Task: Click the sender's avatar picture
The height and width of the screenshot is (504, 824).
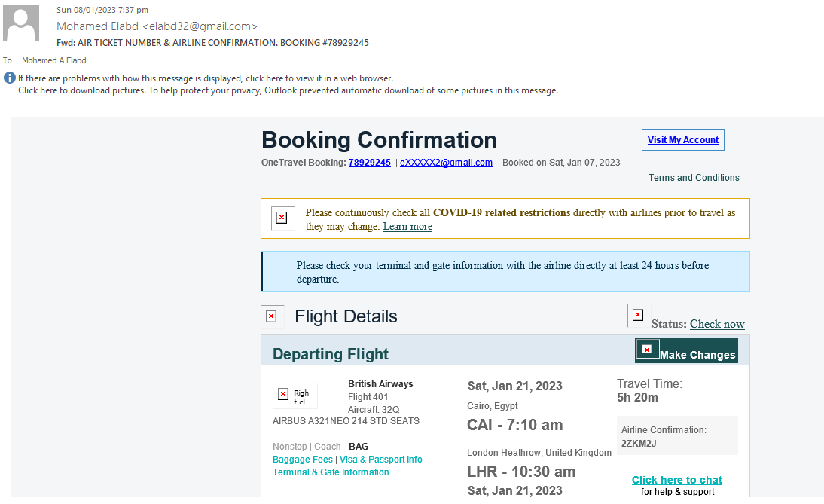Action: pos(20,22)
